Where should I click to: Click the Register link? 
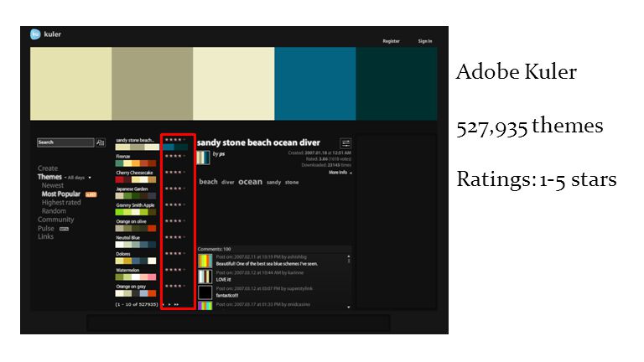coord(391,41)
